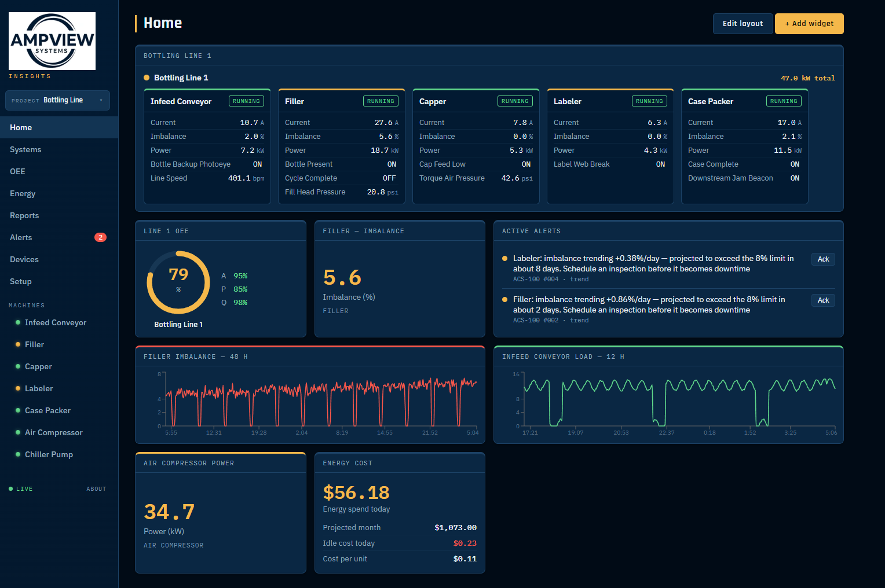Open Reports from the sidebar

[x=59, y=215]
